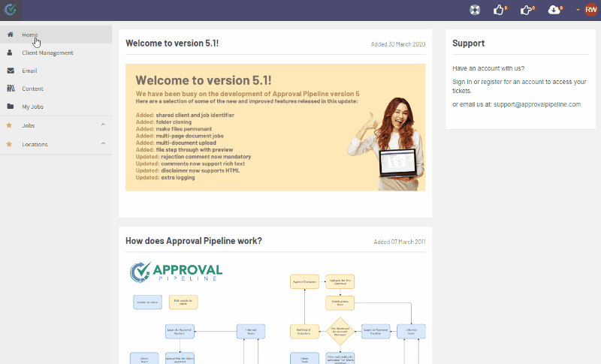
Task: Click the My Jobs folder icon
Action: click(11, 107)
